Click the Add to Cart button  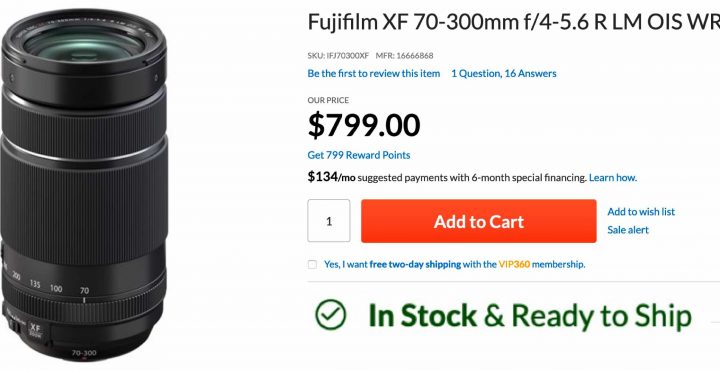478,221
